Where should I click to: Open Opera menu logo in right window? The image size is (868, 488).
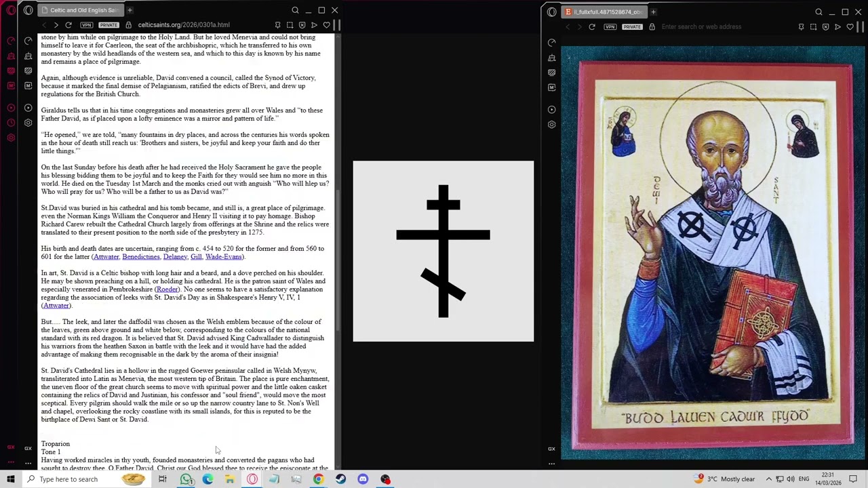coord(551,12)
